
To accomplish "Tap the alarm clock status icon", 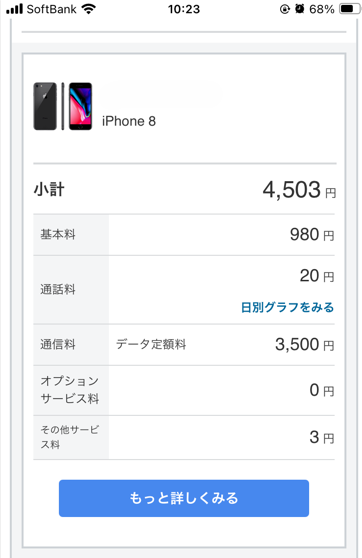I will (x=300, y=9).
